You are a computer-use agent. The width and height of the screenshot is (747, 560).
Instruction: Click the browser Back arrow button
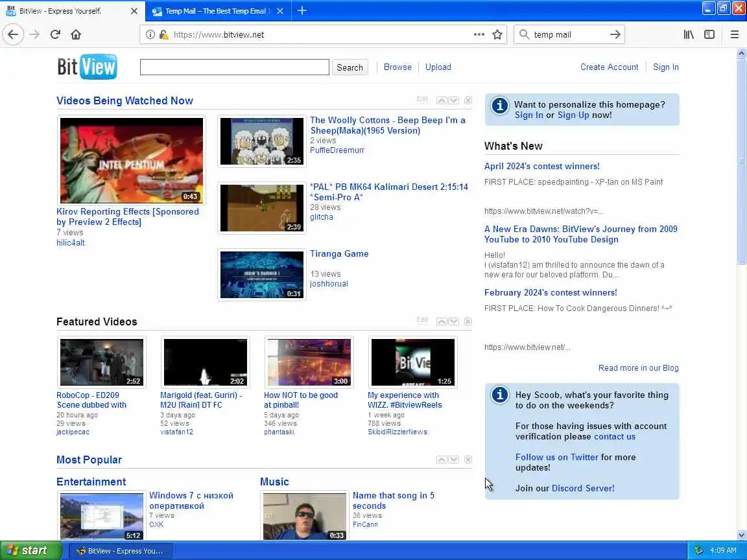coord(13,34)
